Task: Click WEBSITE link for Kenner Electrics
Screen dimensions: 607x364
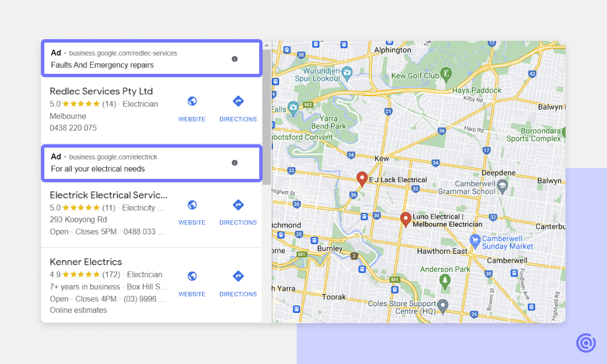Action: coord(192,294)
